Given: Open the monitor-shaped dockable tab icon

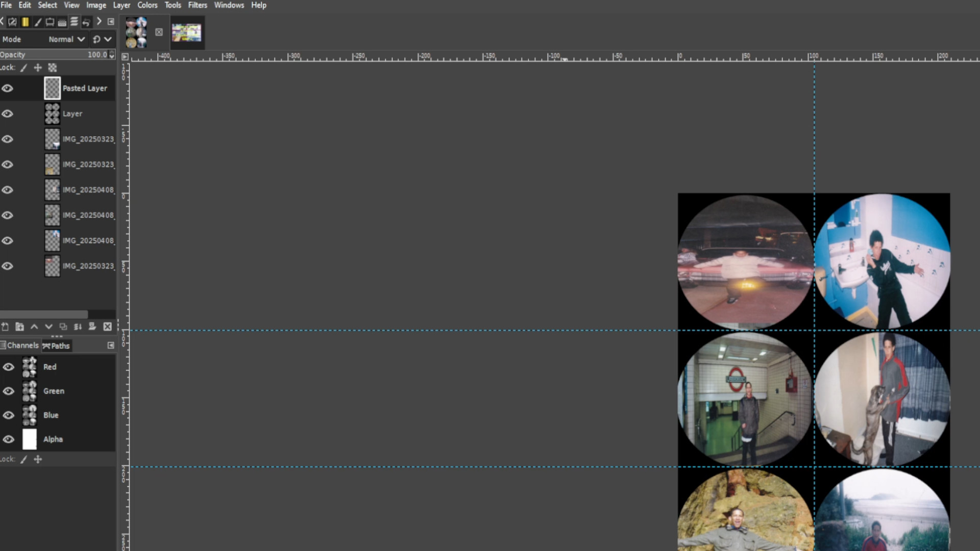Looking at the screenshot, I should (50, 22).
